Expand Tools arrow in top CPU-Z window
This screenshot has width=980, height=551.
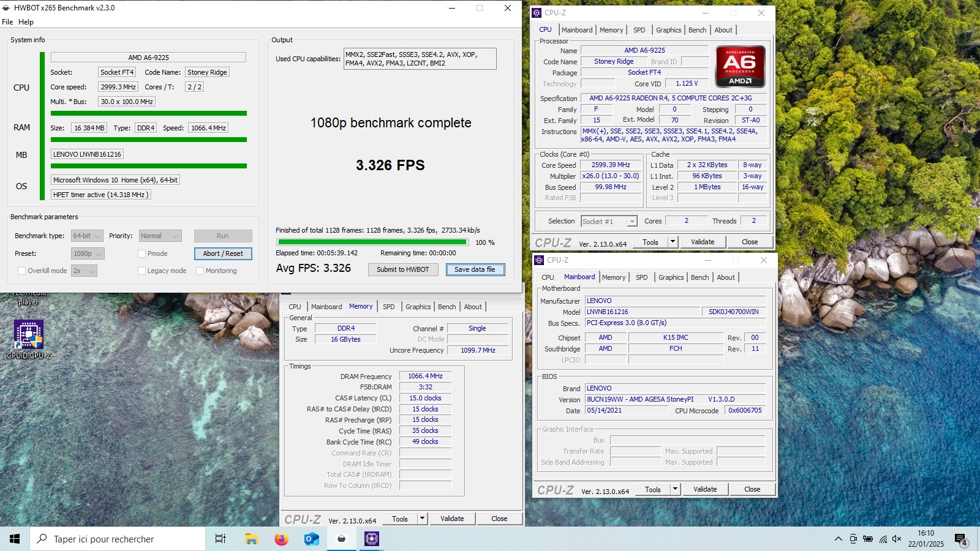673,242
